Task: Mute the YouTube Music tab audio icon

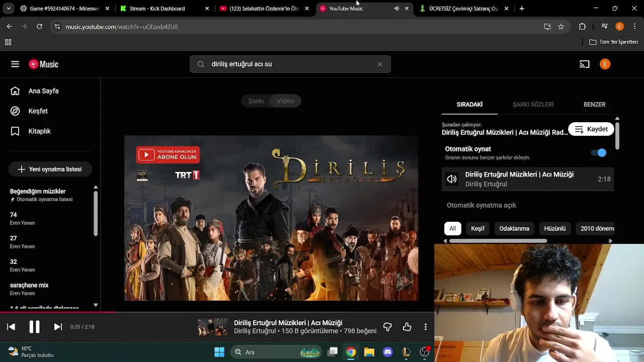Action: point(396,9)
